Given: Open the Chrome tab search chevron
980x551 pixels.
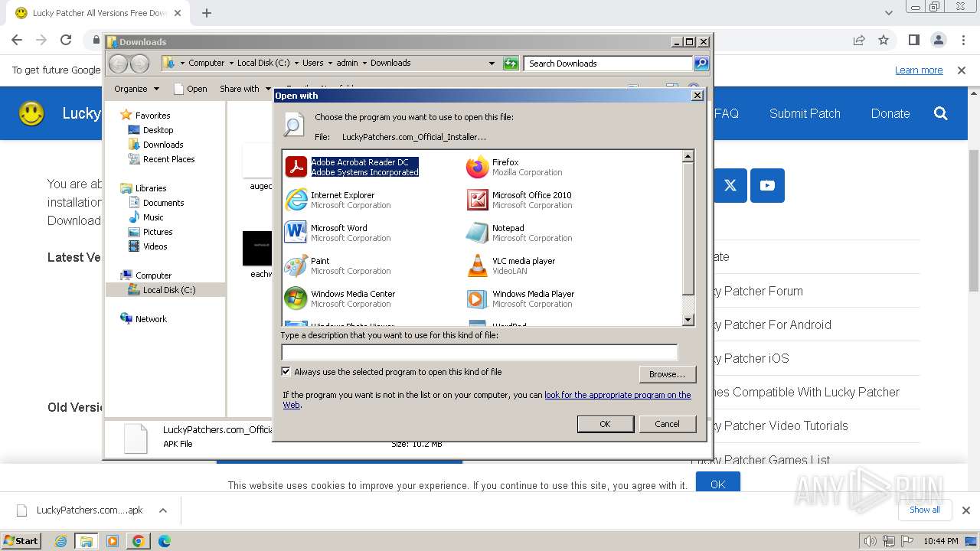Looking at the screenshot, I should click(888, 13).
